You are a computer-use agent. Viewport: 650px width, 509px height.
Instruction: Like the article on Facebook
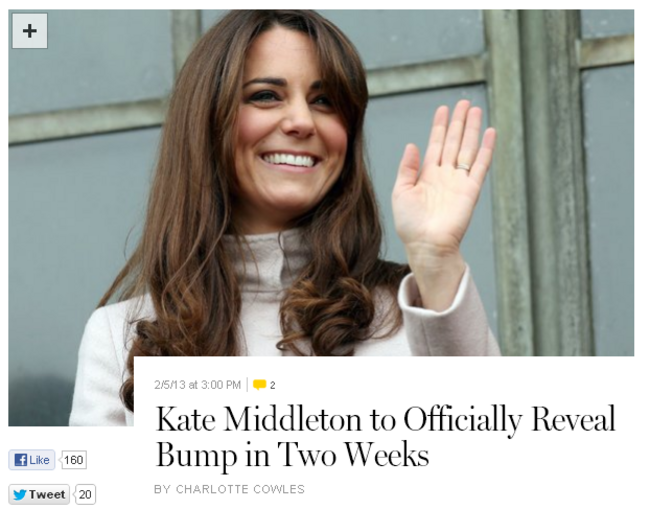tap(32, 460)
